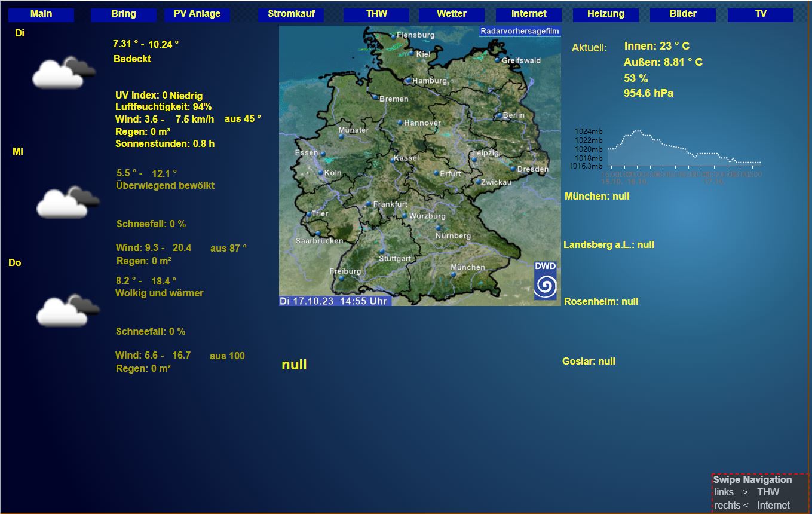Click the Bring navigation button

click(124, 14)
